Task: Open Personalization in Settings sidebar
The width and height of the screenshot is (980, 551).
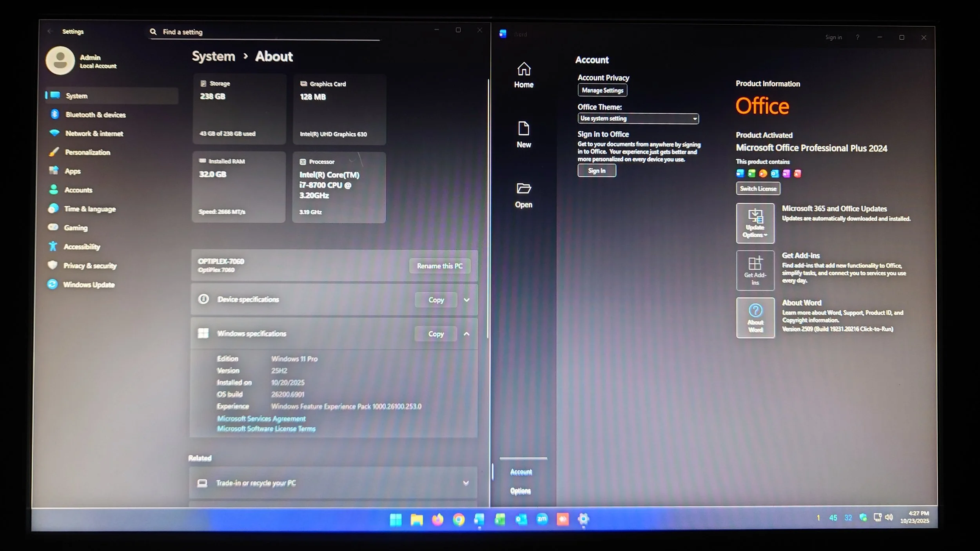Action: [x=87, y=152]
